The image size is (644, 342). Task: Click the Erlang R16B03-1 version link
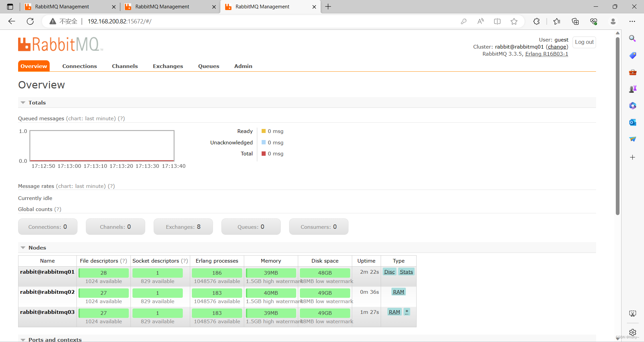coord(547,54)
